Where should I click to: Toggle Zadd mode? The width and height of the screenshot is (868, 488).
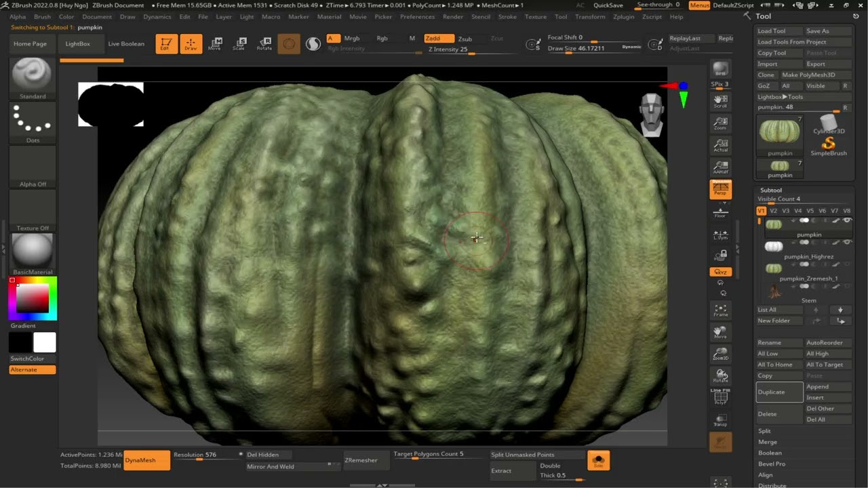tap(439, 39)
